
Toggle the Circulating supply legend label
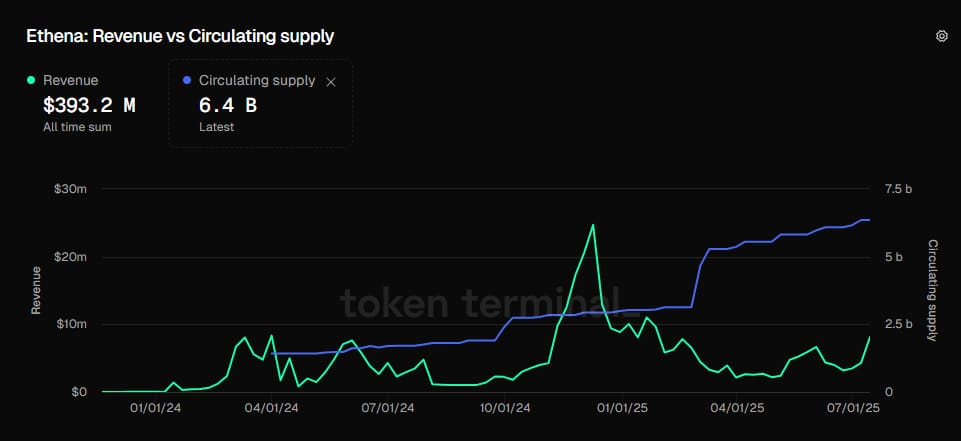[257, 80]
